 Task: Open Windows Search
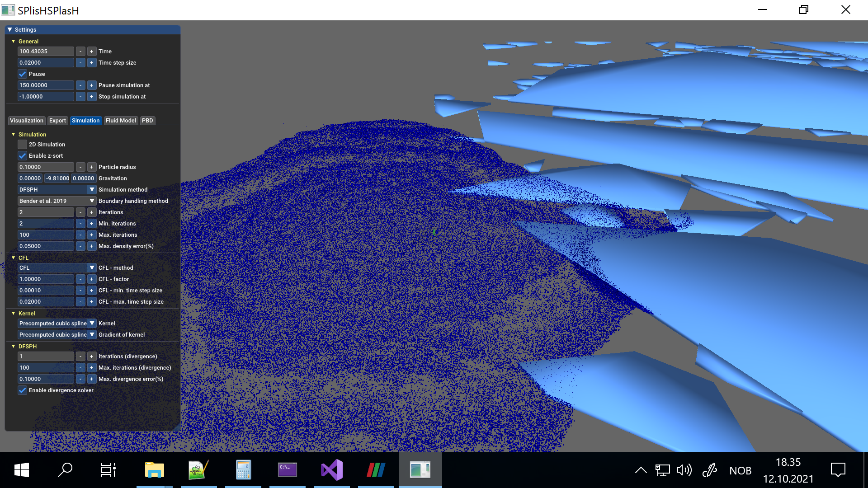click(65, 470)
